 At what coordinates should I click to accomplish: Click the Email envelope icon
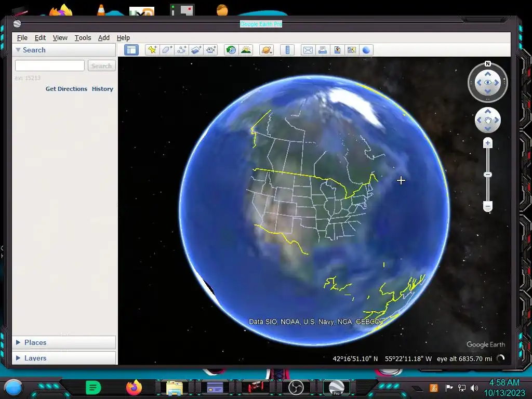tap(308, 50)
